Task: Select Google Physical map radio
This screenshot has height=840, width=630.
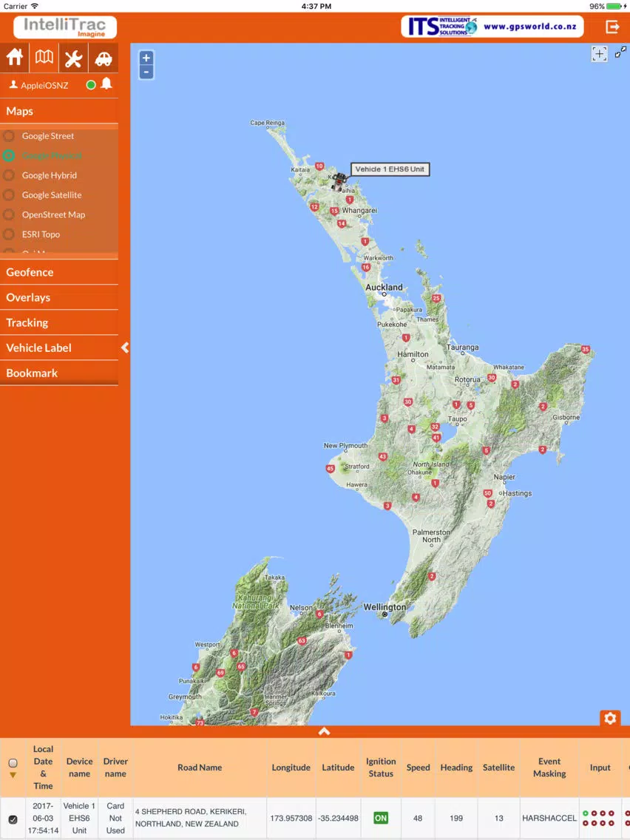Action: click(9, 155)
